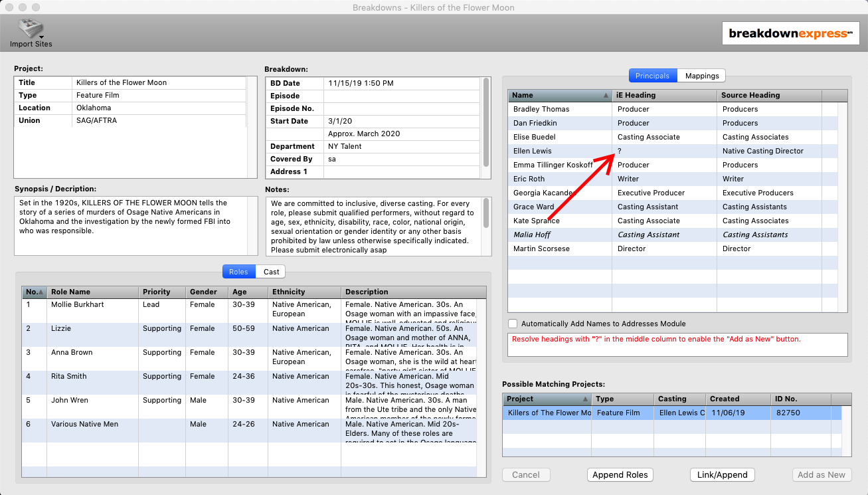Click the Ethnicity column header
Image resolution: width=868 pixels, height=495 pixels.
click(304, 292)
